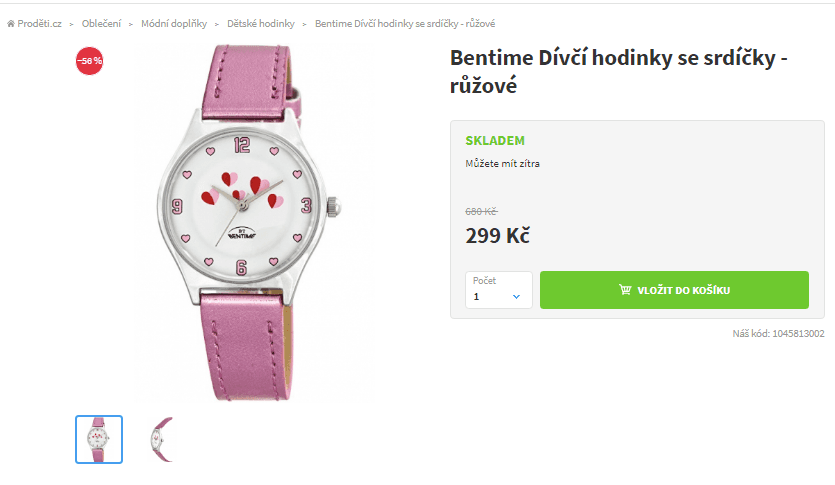Click the home icon beside Proděti.cz
The height and width of the screenshot is (485, 835).
[11, 23]
